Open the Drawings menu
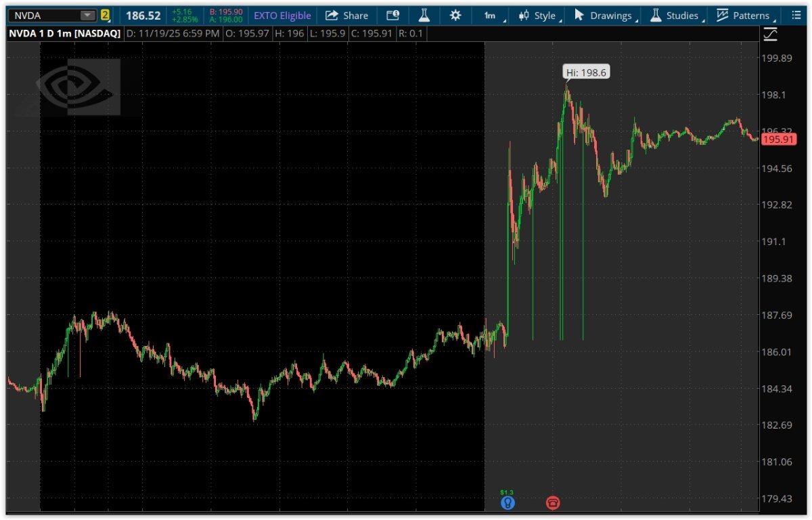Image resolution: width=812 pixels, height=520 pixels. (604, 16)
